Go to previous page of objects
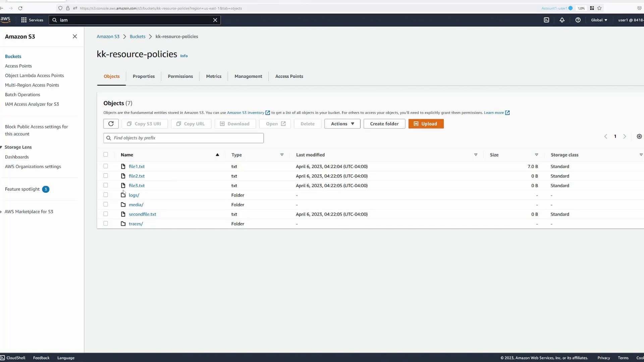 [x=606, y=136]
